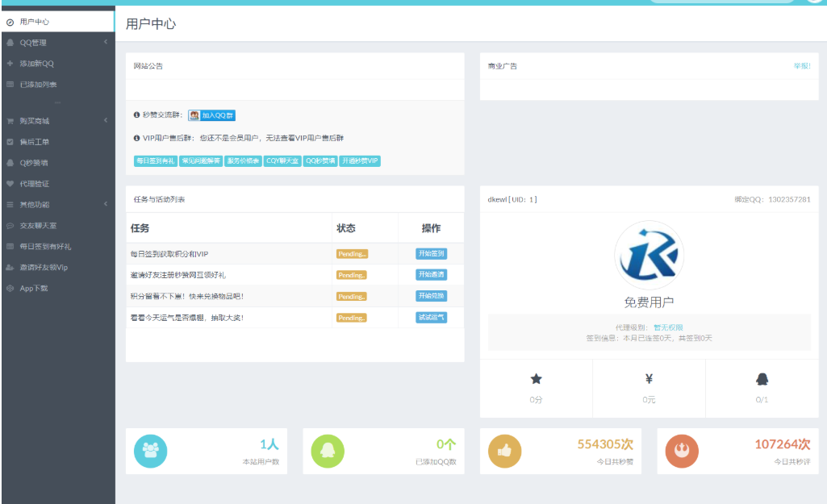Click the 开始签到 action button
The image size is (827, 504).
click(431, 253)
